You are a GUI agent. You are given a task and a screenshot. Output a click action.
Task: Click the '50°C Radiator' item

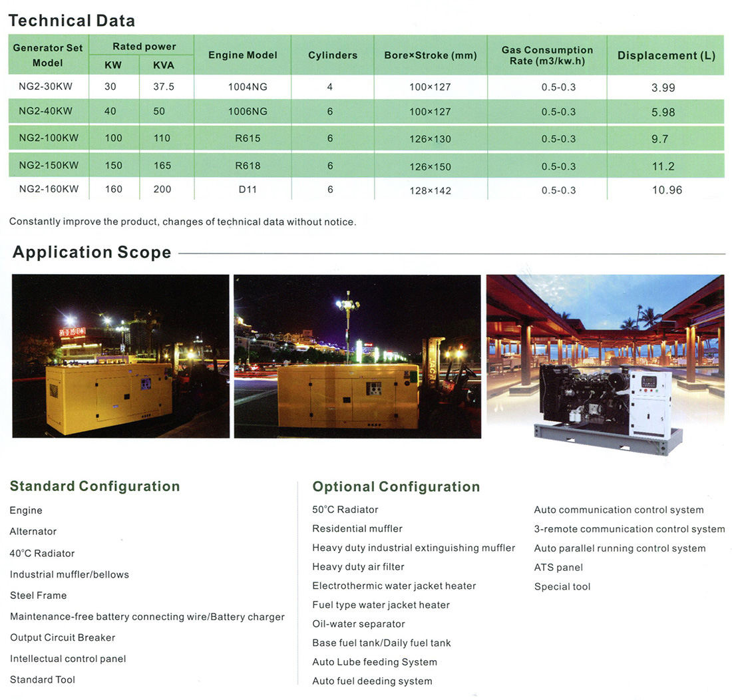(x=345, y=510)
